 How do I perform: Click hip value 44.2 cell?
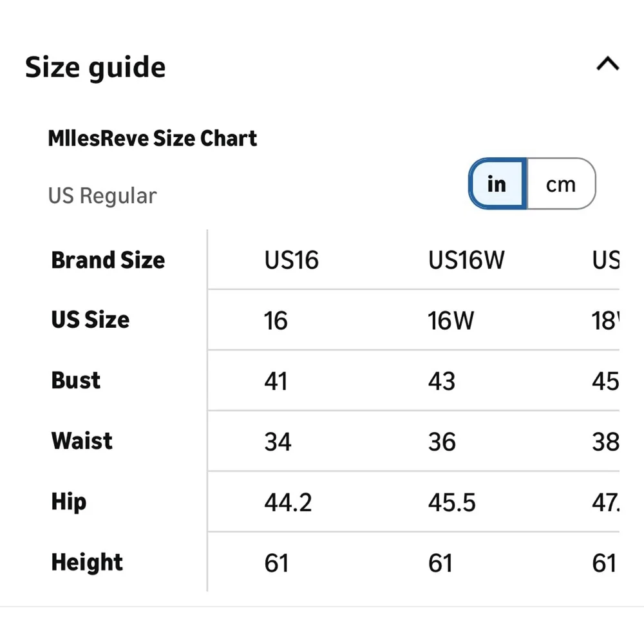point(288,502)
